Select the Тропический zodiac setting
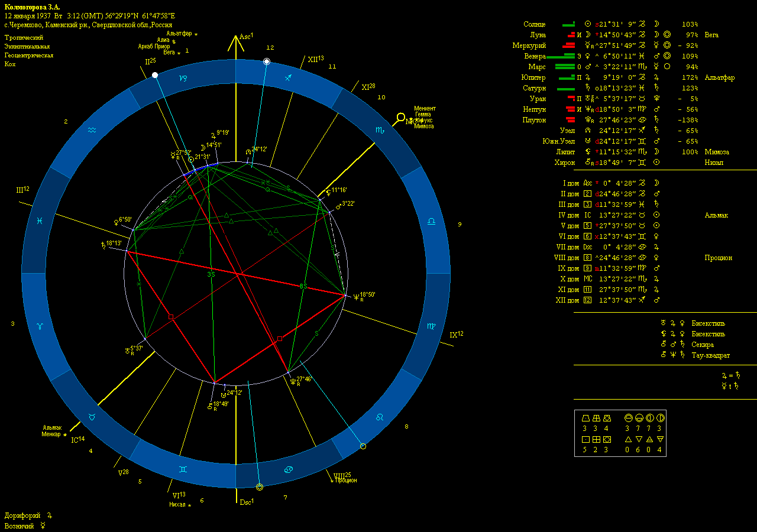757x532 pixels. coord(24,37)
